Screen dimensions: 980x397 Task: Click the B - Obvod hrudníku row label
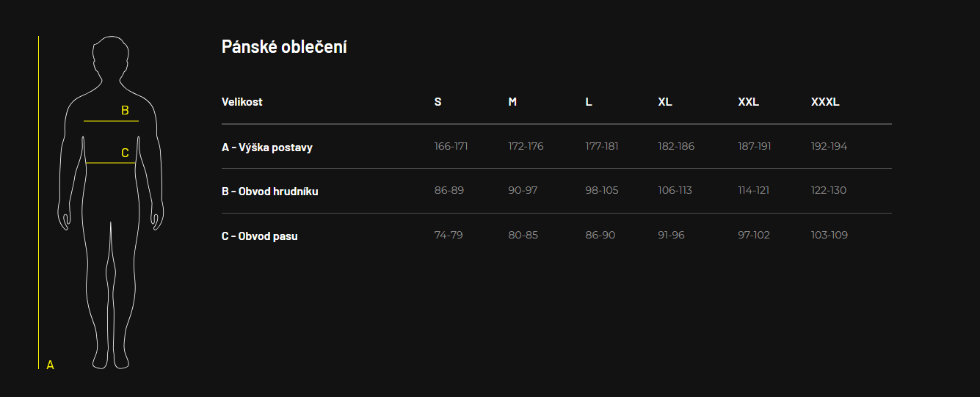pos(270,192)
